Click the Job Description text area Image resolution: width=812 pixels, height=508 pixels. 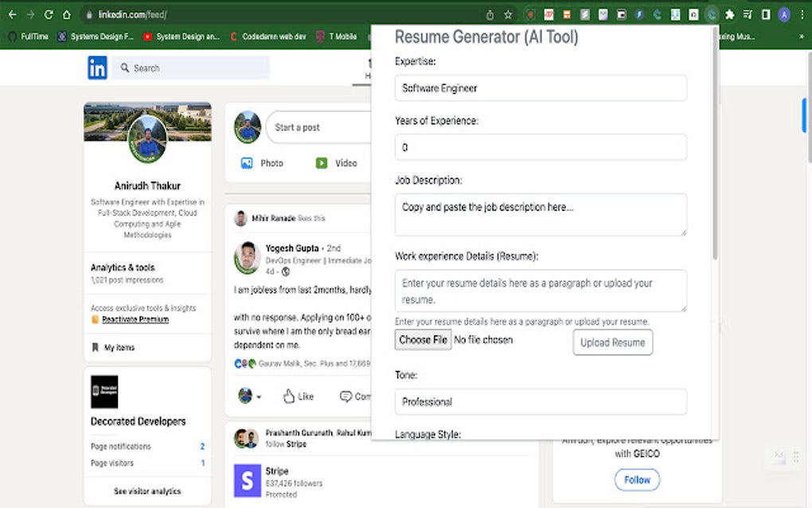pyautogui.click(x=541, y=214)
